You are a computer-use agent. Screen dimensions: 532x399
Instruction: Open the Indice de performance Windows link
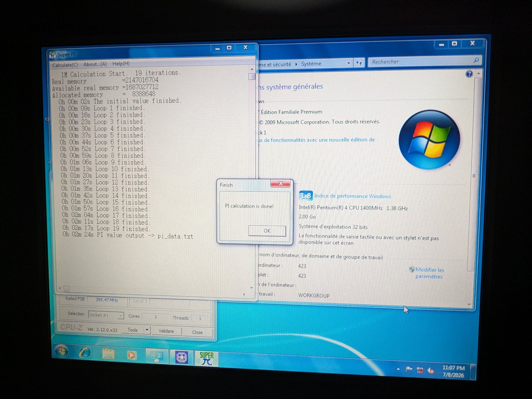point(352,196)
